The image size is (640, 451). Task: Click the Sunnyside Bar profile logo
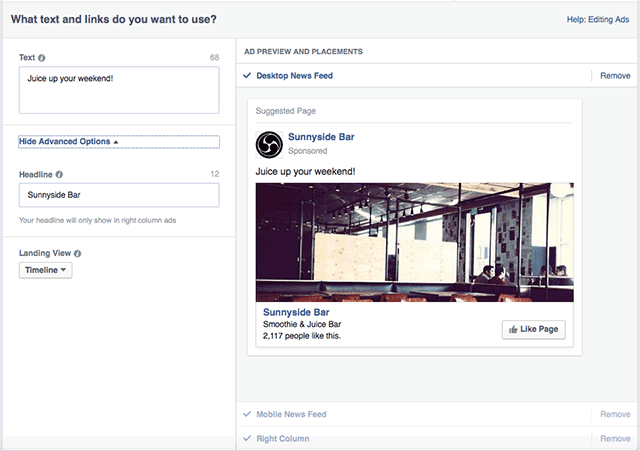click(x=270, y=144)
